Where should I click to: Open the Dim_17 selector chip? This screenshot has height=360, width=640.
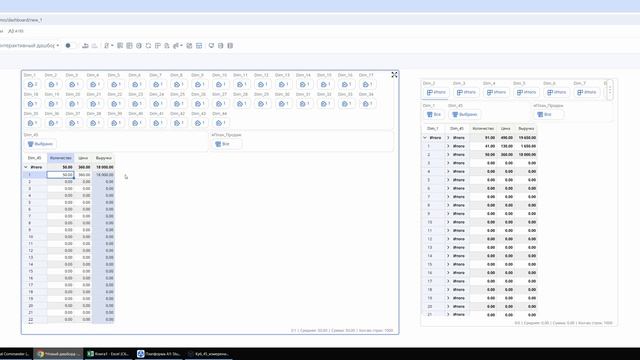(x=367, y=84)
